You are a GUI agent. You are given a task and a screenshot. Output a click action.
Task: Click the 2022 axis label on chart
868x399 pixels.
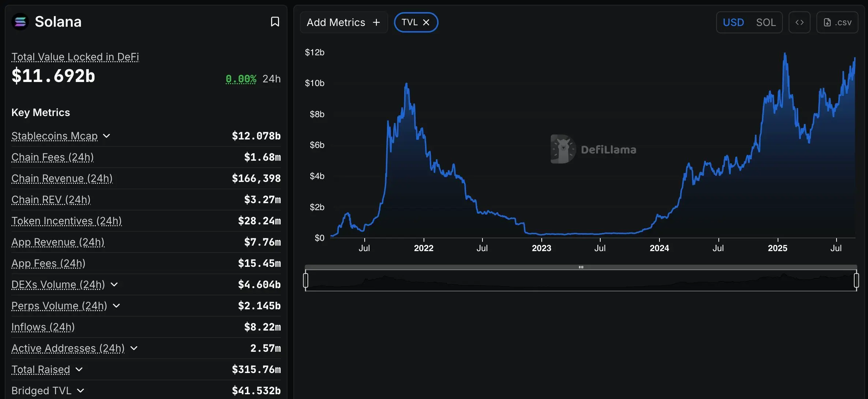point(424,248)
